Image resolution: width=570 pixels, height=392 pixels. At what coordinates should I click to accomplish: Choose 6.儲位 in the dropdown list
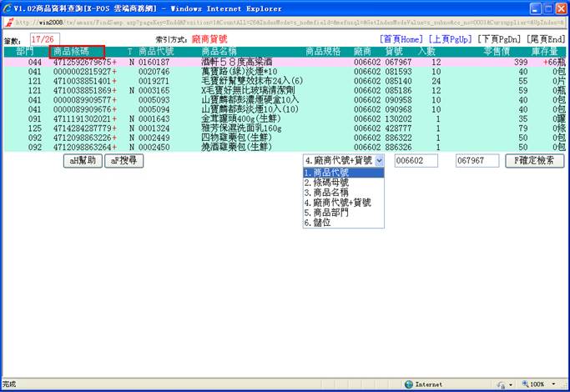pyautogui.click(x=343, y=223)
